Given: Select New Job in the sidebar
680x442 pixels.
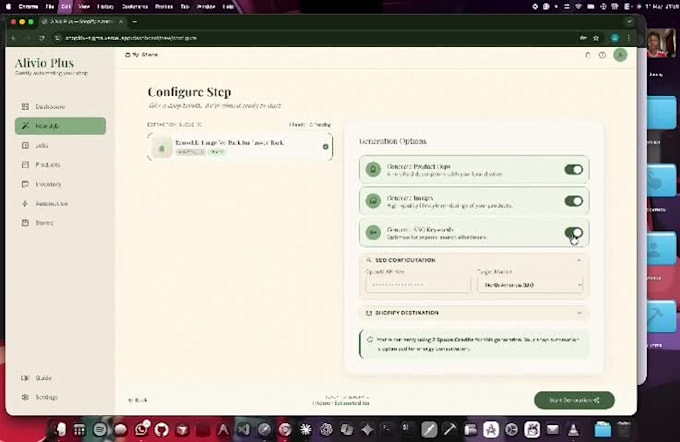Looking at the screenshot, I should coord(60,126).
